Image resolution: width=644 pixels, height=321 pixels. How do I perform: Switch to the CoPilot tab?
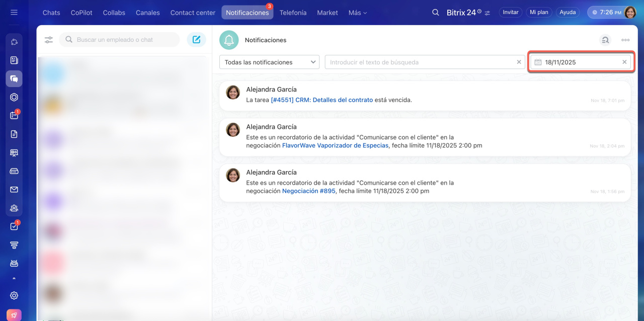point(82,13)
